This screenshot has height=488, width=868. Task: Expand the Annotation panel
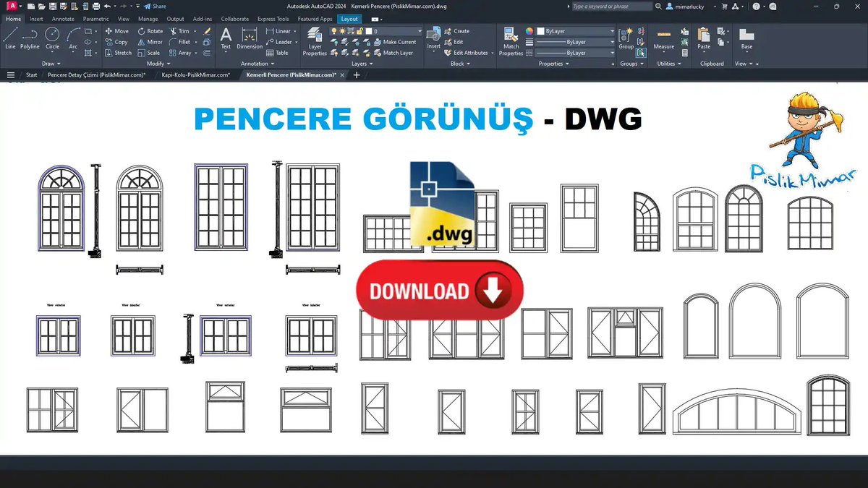[257, 64]
